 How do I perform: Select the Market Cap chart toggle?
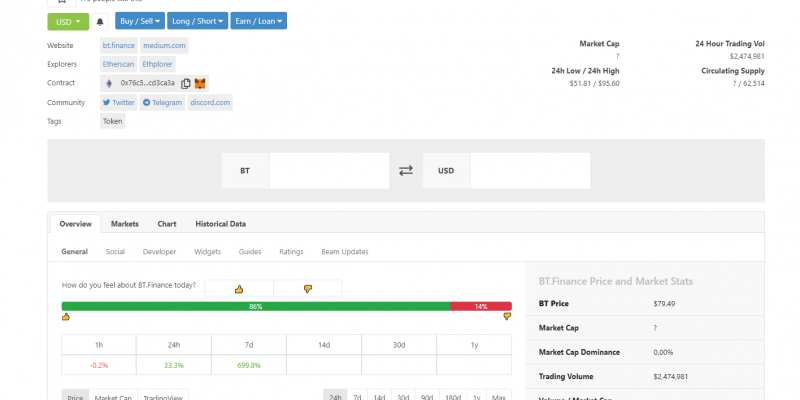(113, 397)
